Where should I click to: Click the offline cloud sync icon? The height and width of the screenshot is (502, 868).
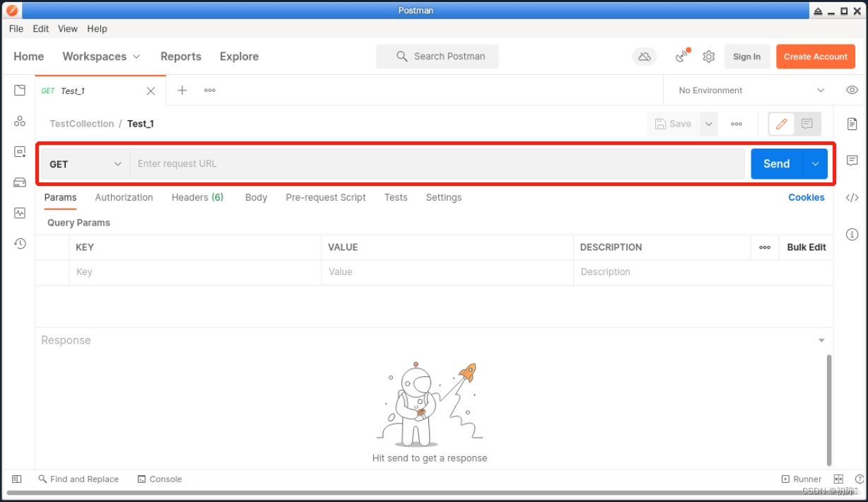coord(644,57)
